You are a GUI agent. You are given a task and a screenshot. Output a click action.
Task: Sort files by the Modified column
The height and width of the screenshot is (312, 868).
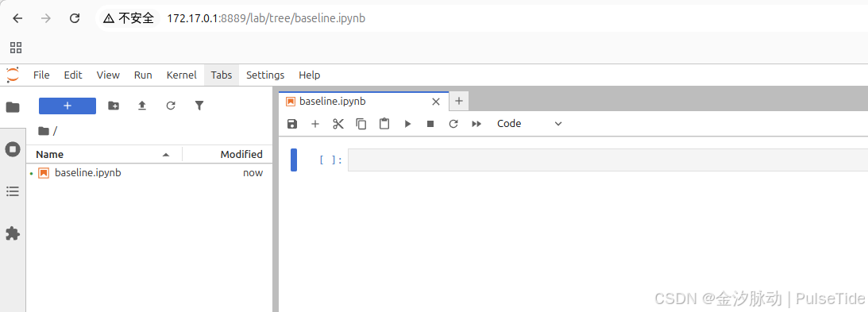[x=227, y=154]
